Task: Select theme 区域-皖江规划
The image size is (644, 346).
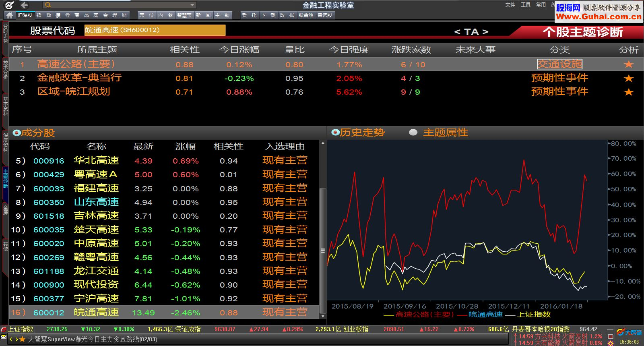Action: point(74,92)
